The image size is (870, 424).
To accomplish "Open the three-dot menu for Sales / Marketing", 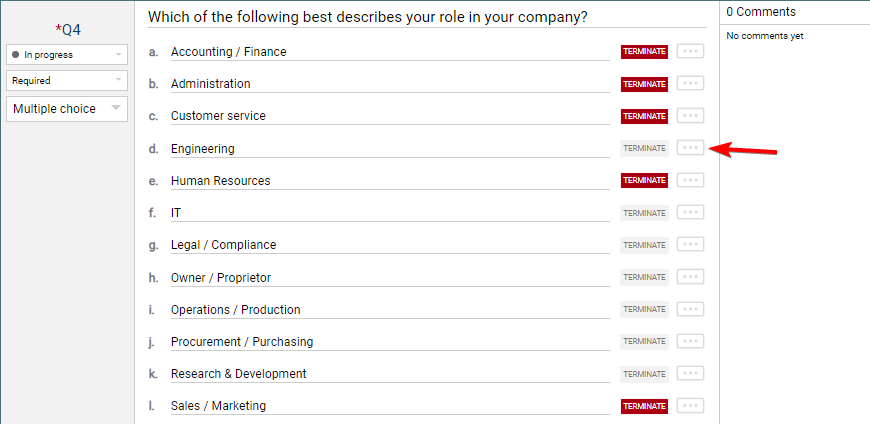I will click(x=690, y=406).
